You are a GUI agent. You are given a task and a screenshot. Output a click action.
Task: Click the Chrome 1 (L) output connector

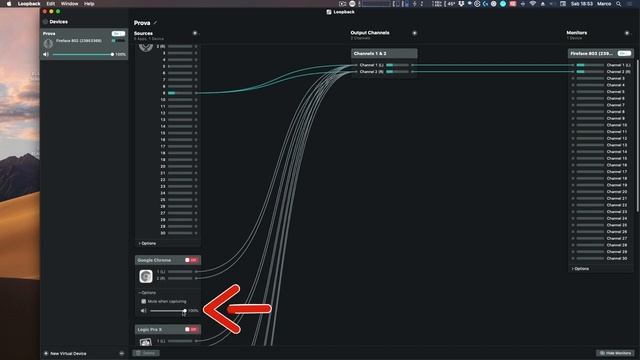(196, 271)
